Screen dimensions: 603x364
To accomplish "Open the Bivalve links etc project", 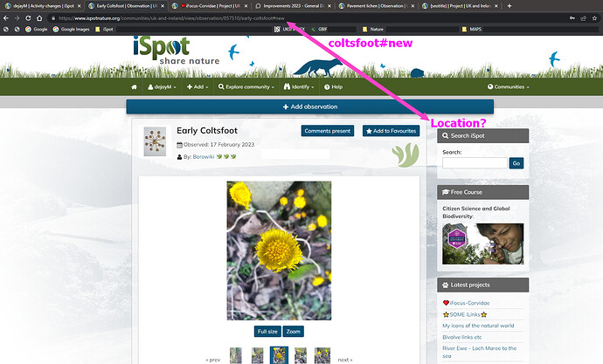I will 462,337.
